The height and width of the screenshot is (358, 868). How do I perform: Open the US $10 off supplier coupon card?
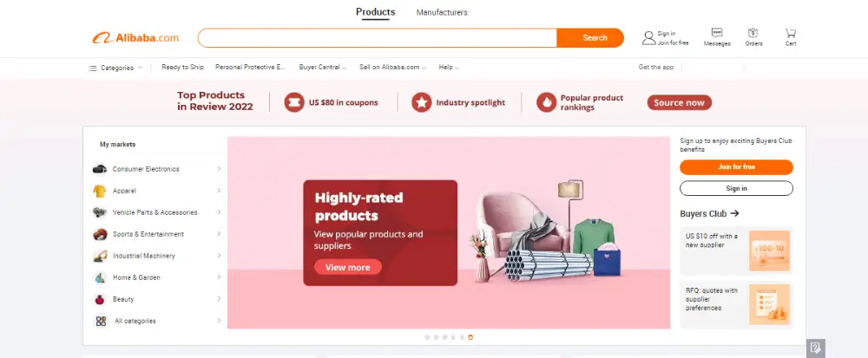736,251
